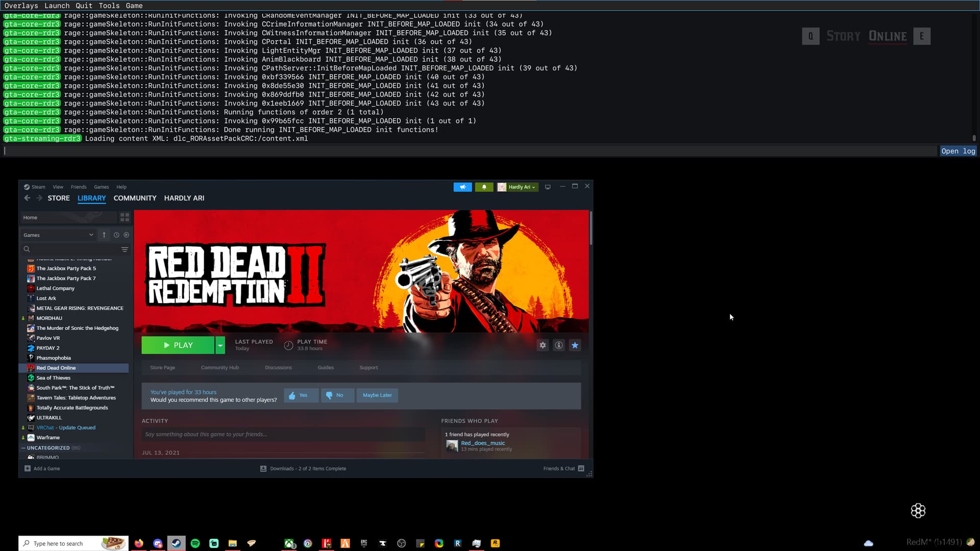980x551 pixels.
Task: Click the Steam forward navigation arrow
Action: coord(39,198)
